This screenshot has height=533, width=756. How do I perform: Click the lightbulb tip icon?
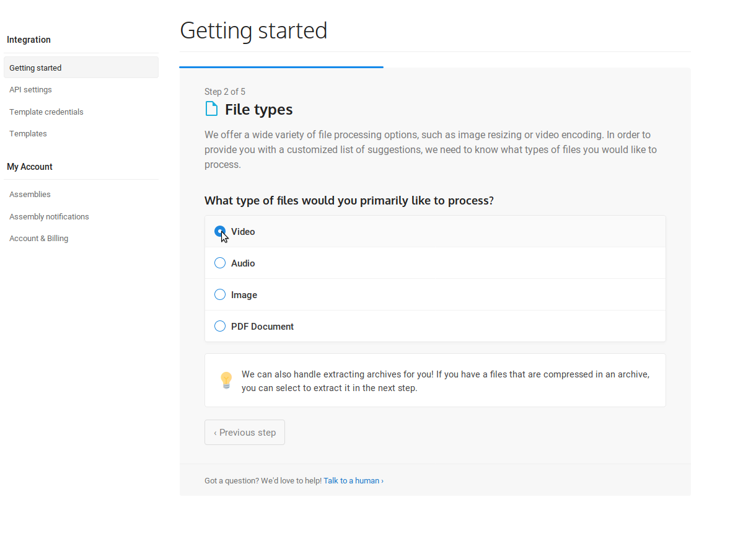coord(226,381)
